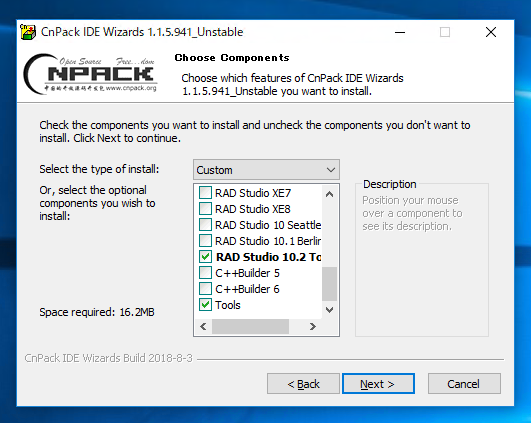Screen dimensions: 531x423
Task: Click the horizontal scrollbar thumb
Action: click(x=250, y=326)
